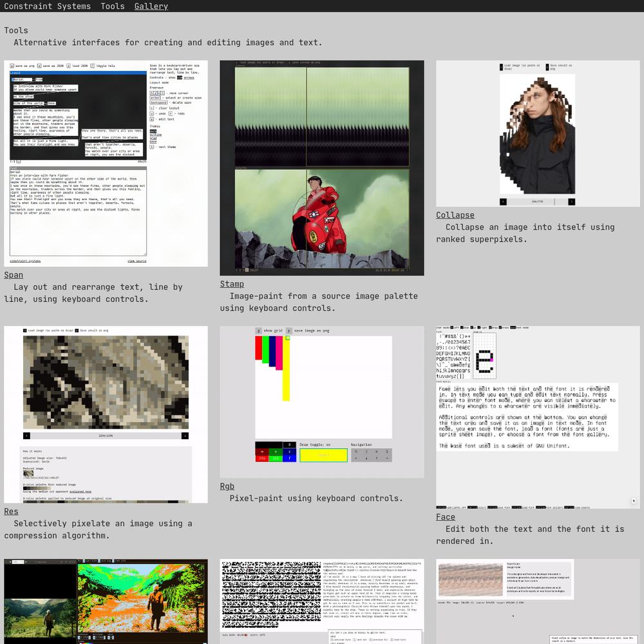Click the Span text layout thumbnail
The image size is (644, 644).
click(x=106, y=164)
